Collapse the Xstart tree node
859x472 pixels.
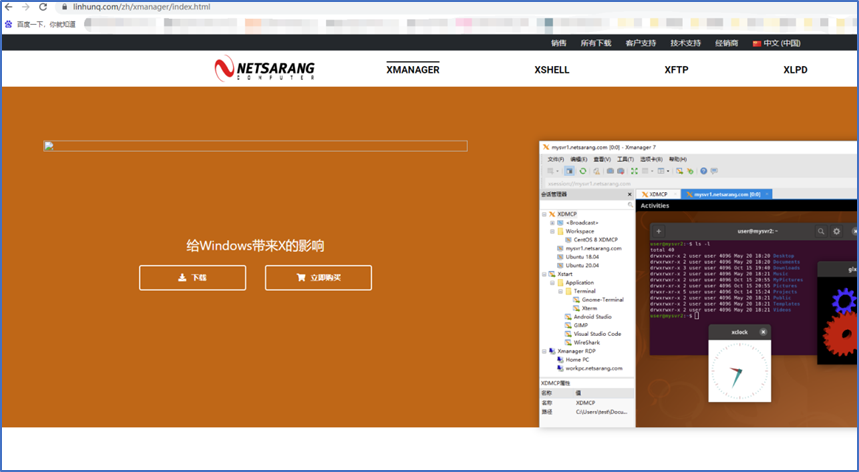(545, 274)
